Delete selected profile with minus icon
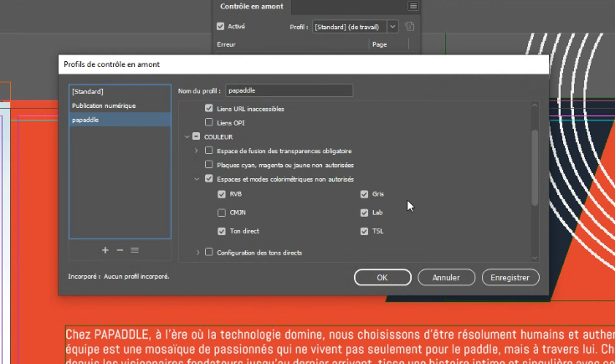This screenshot has height=364, width=615. [120, 250]
